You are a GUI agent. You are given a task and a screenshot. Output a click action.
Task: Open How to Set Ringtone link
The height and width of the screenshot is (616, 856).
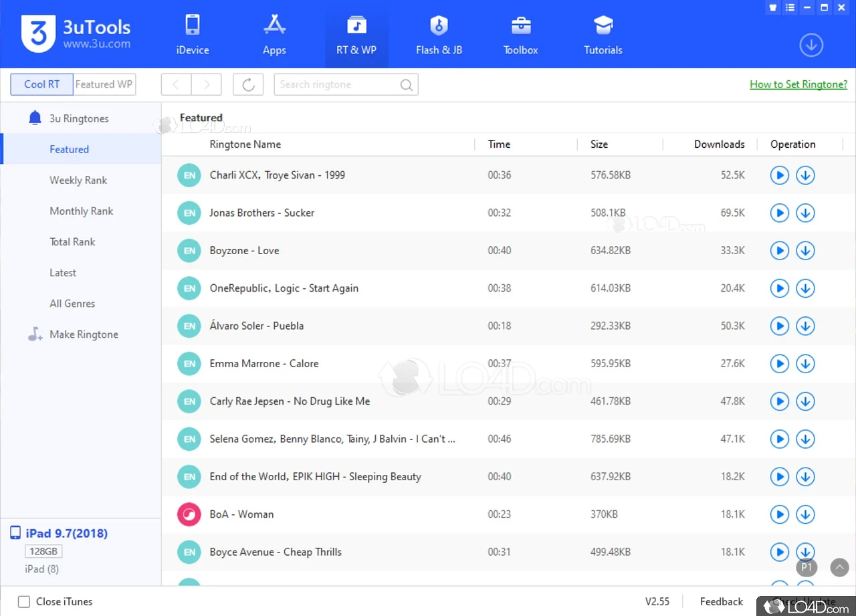[x=798, y=84]
